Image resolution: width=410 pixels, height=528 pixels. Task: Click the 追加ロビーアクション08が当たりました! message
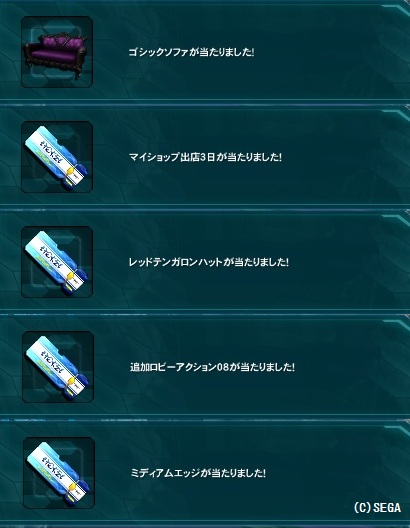tap(212, 367)
